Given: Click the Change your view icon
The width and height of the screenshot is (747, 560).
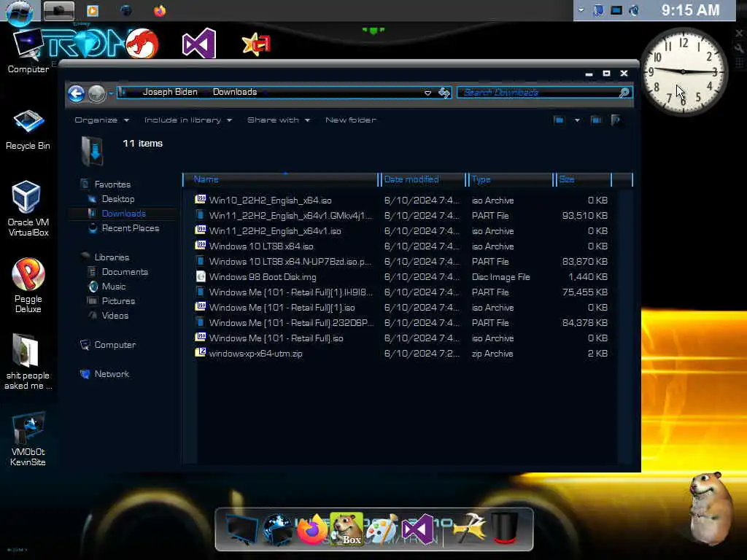Looking at the screenshot, I should pos(559,120).
